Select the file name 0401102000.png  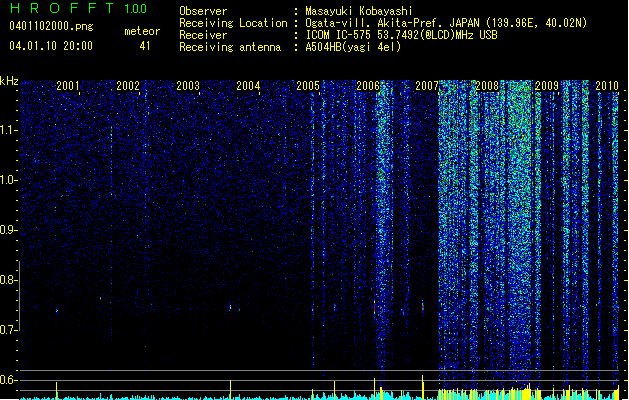pyautogui.click(x=51, y=26)
